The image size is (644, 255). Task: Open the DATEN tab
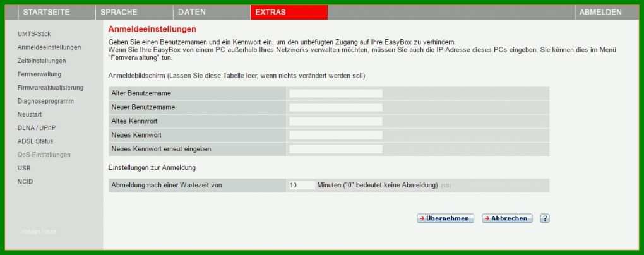(212, 13)
